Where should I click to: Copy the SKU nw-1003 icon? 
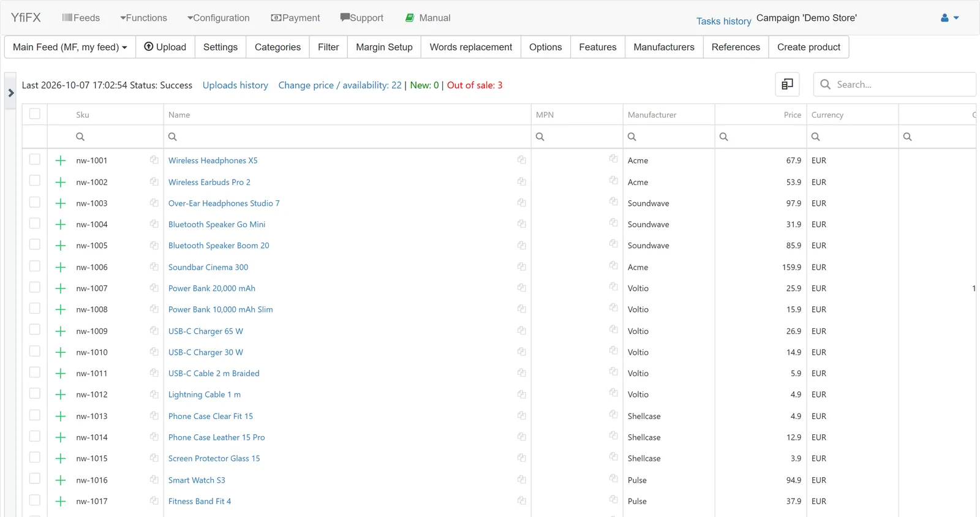click(154, 202)
